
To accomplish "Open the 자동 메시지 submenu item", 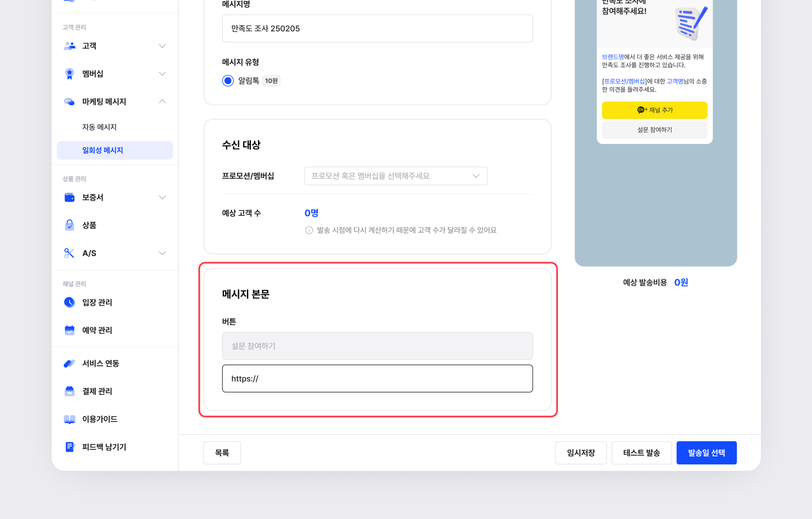I will 99,127.
